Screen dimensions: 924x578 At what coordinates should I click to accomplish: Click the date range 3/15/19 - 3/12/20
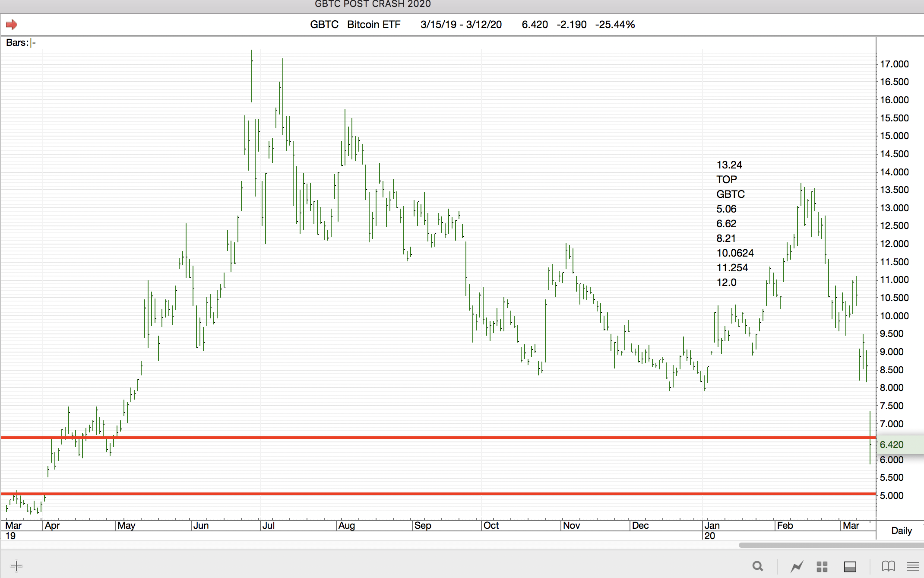coord(461,25)
